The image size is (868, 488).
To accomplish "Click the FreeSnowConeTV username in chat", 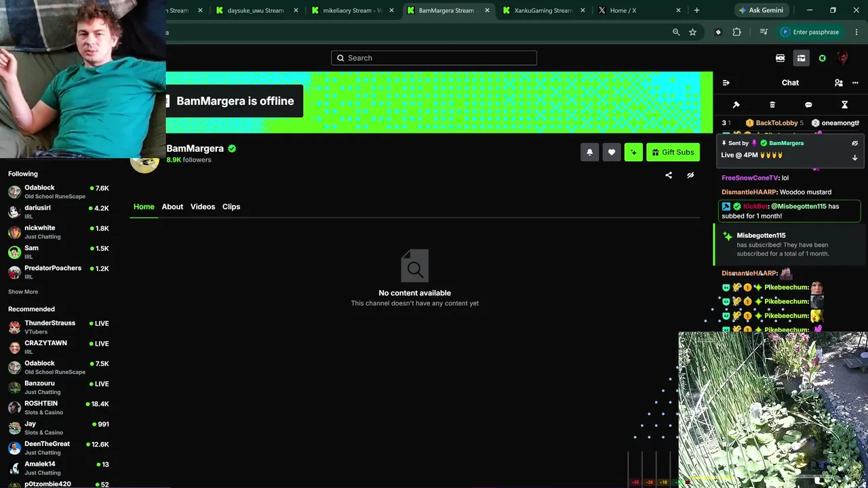I will [750, 178].
